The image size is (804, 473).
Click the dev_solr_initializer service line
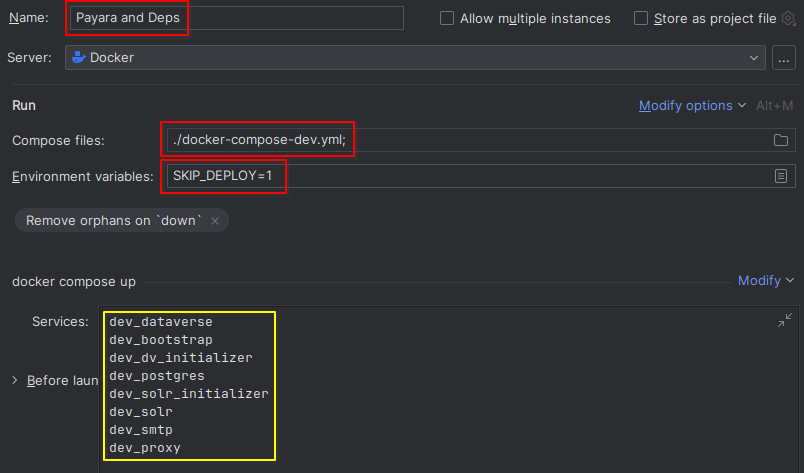(x=189, y=394)
